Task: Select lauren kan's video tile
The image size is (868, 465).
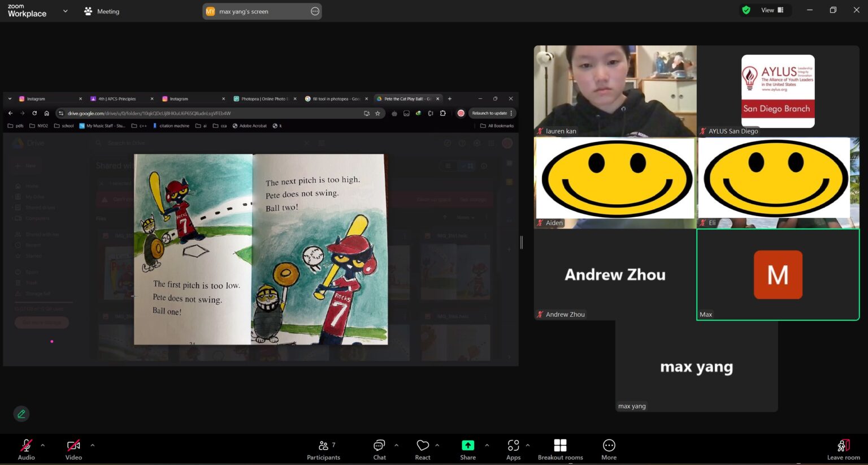Action: tap(615, 91)
